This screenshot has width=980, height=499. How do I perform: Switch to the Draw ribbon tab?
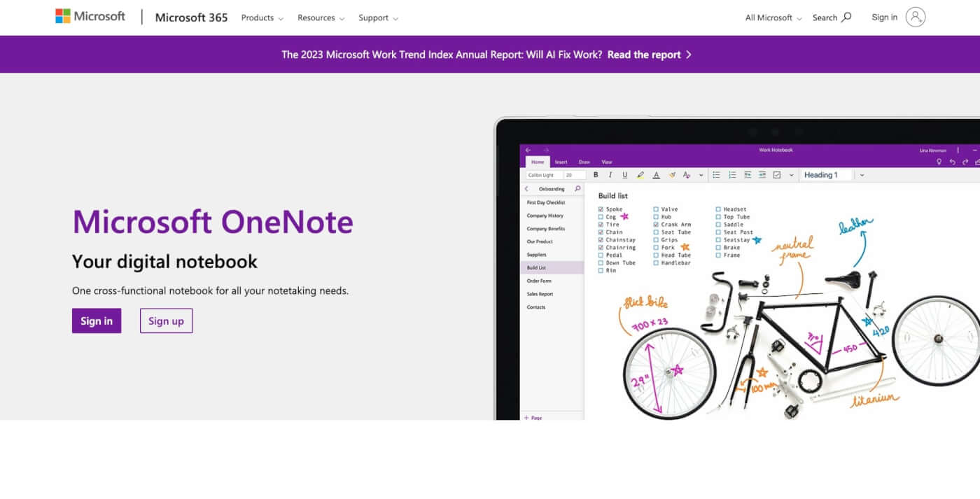pyautogui.click(x=584, y=162)
